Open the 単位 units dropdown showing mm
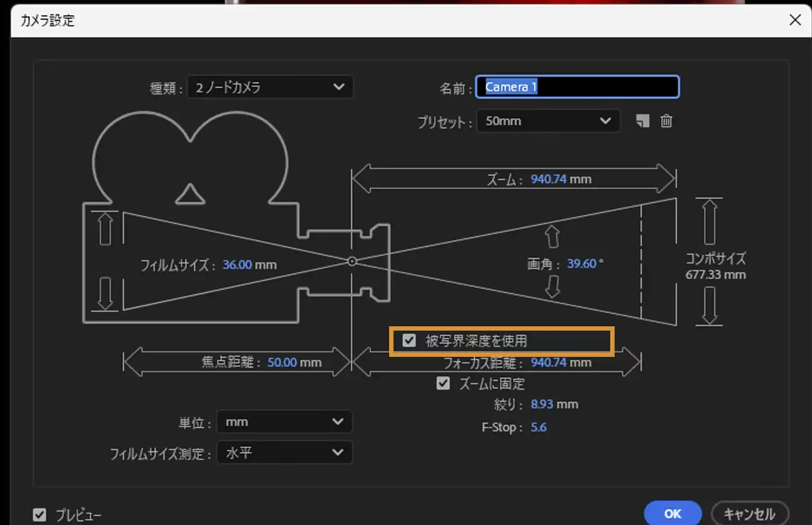 pyautogui.click(x=284, y=422)
